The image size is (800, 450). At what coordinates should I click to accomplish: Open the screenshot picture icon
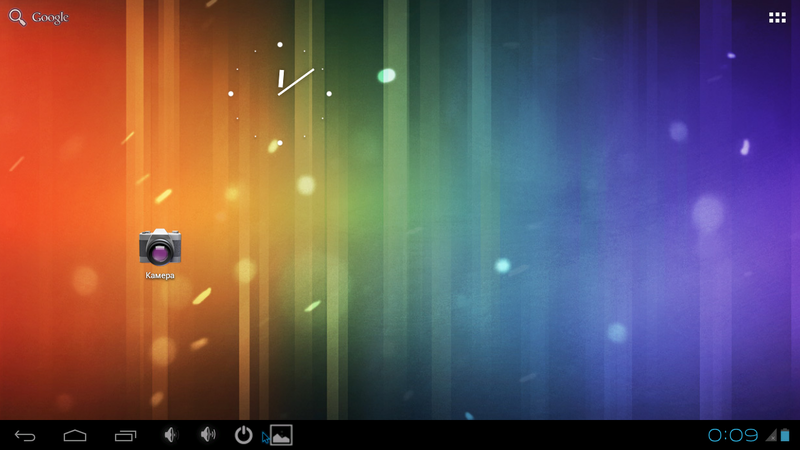coord(281,435)
